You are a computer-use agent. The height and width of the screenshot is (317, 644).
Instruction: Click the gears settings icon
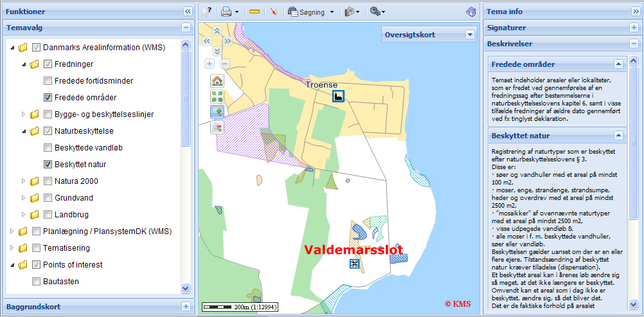pos(375,12)
